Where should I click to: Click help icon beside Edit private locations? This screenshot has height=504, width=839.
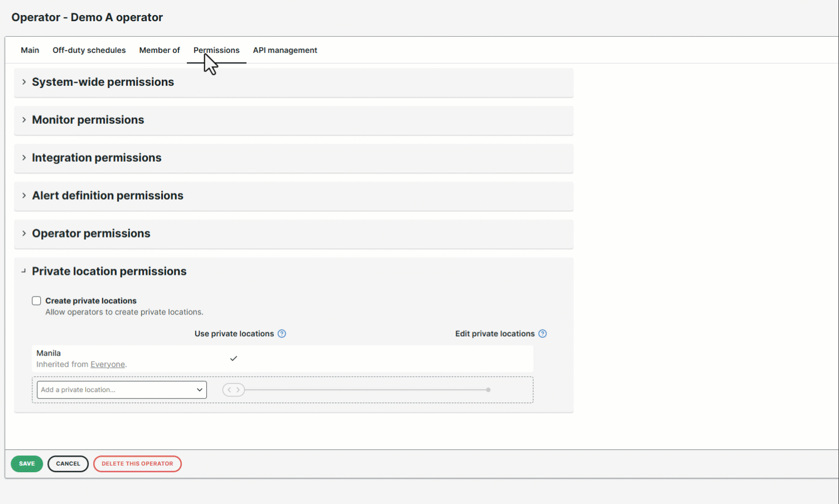click(542, 333)
